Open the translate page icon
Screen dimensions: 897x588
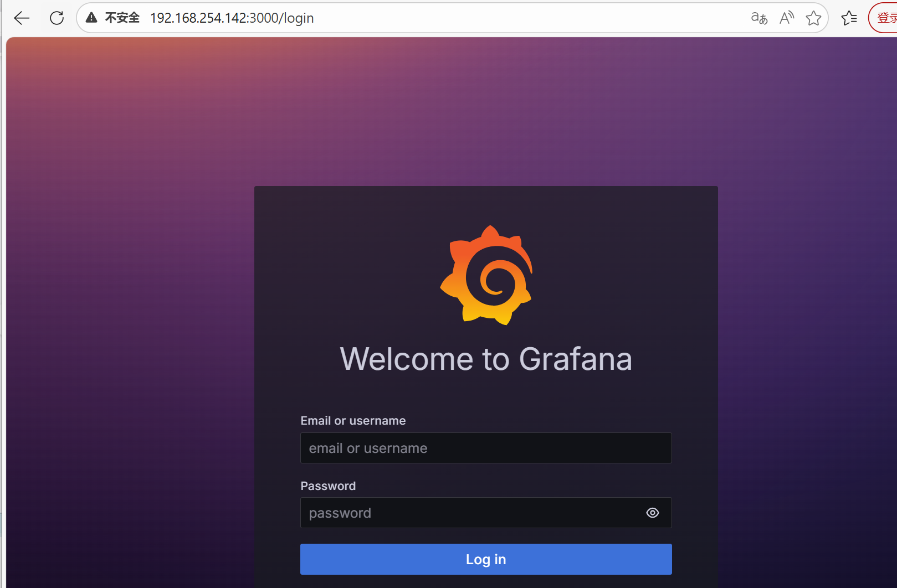coord(759,18)
